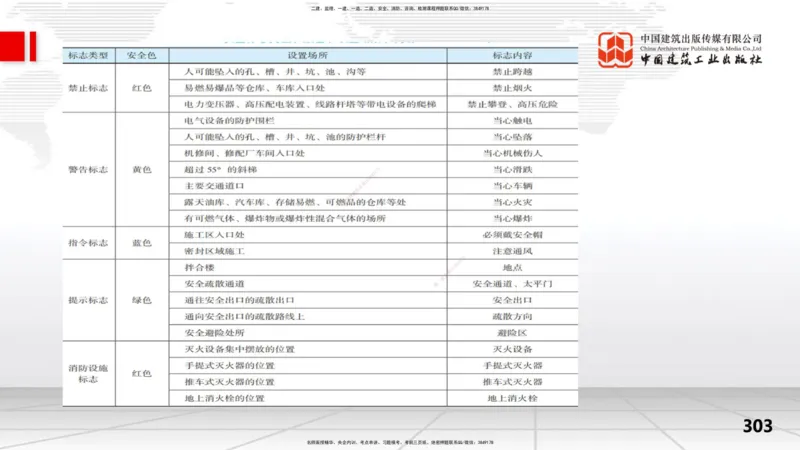Click the 禁止标志 category cell
800x450 pixels.
coord(89,88)
